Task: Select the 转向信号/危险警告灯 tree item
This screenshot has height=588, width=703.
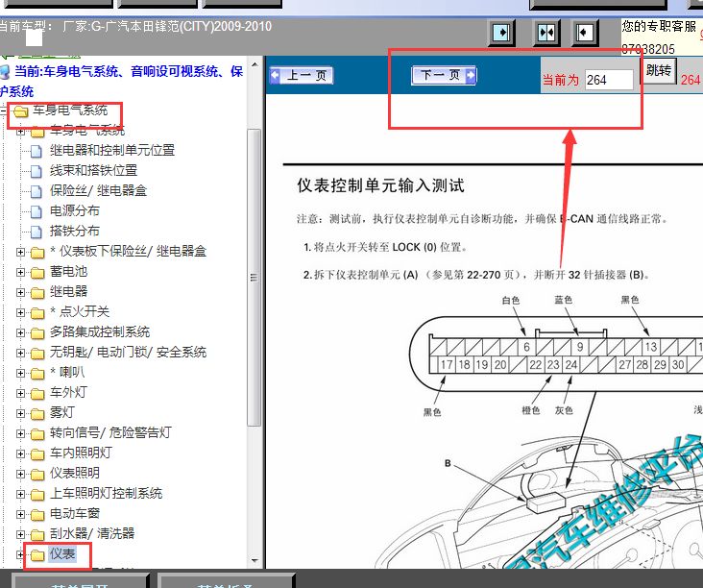Action: pos(110,432)
